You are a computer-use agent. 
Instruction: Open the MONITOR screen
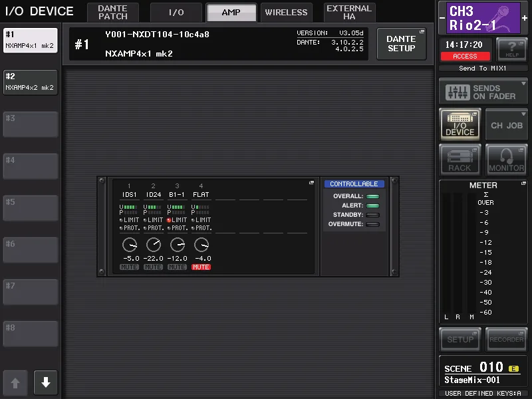[506, 160]
